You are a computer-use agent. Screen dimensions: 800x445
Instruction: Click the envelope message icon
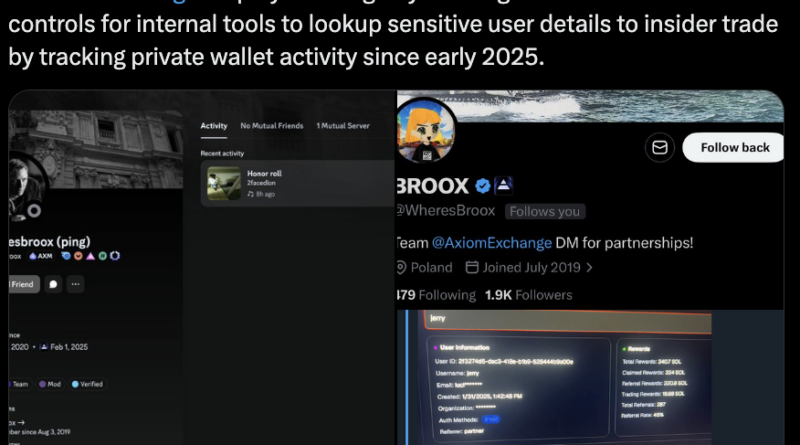pyautogui.click(x=660, y=147)
